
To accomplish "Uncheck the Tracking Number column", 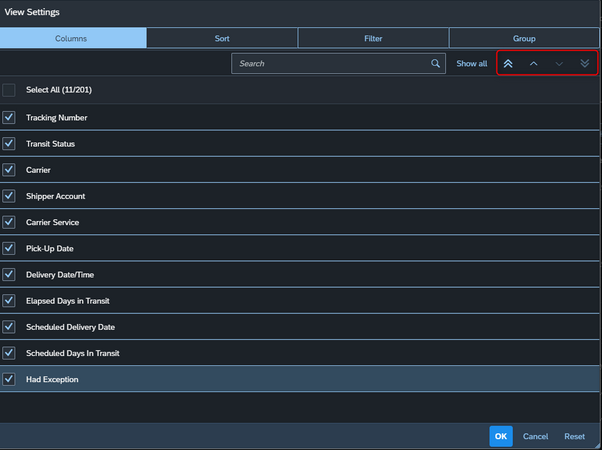I will tap(9, 117).
